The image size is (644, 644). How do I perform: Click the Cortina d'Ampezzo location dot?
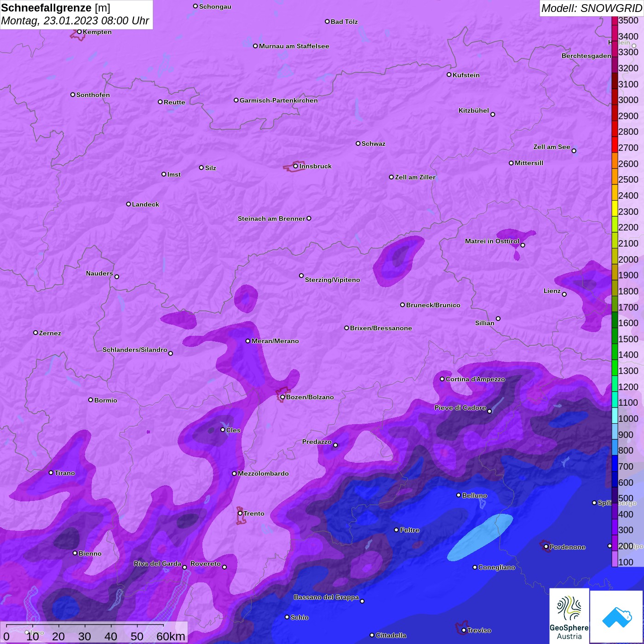tap(442, 379)
